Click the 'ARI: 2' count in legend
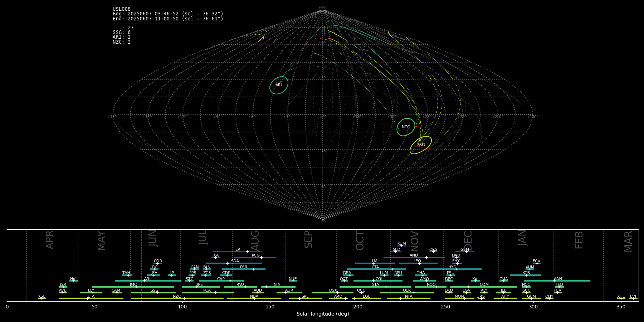644x322 pixels. click(122, 37)
